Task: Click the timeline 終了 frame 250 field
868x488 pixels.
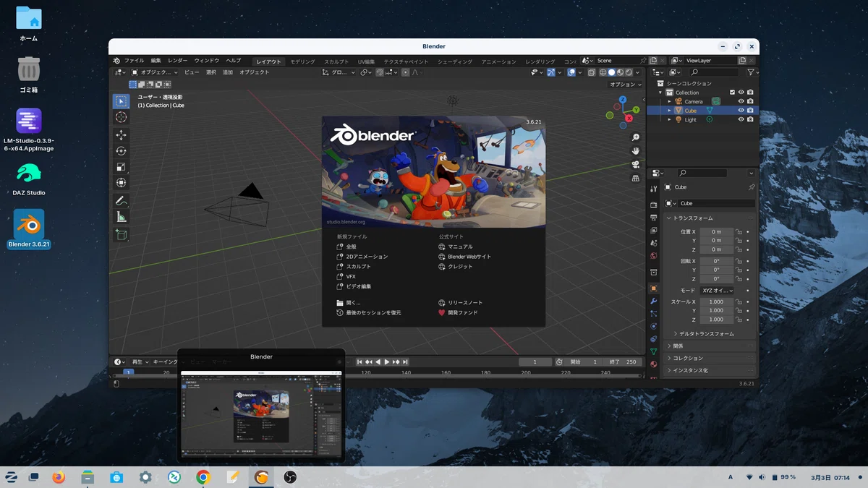Action: (x=624, y=361)
